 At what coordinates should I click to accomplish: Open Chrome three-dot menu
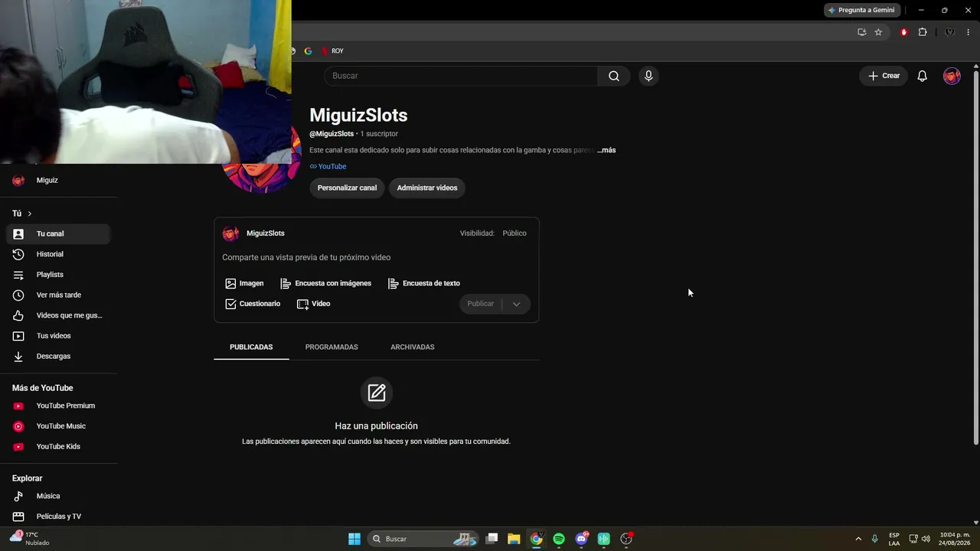[x=969, y=32]
